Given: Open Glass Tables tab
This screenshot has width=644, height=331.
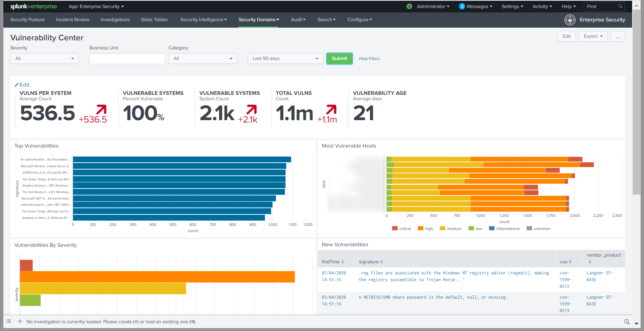Looking at the screenshot, I should [154, 20].
